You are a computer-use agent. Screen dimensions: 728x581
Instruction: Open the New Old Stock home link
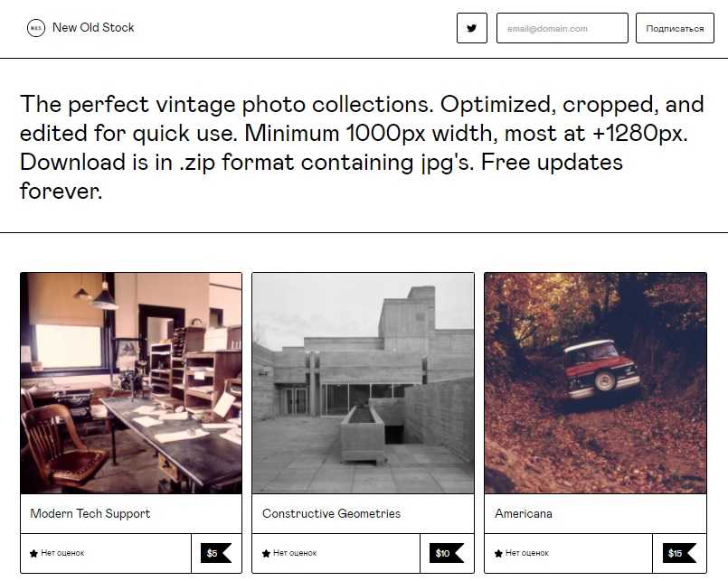coord(93,28)
